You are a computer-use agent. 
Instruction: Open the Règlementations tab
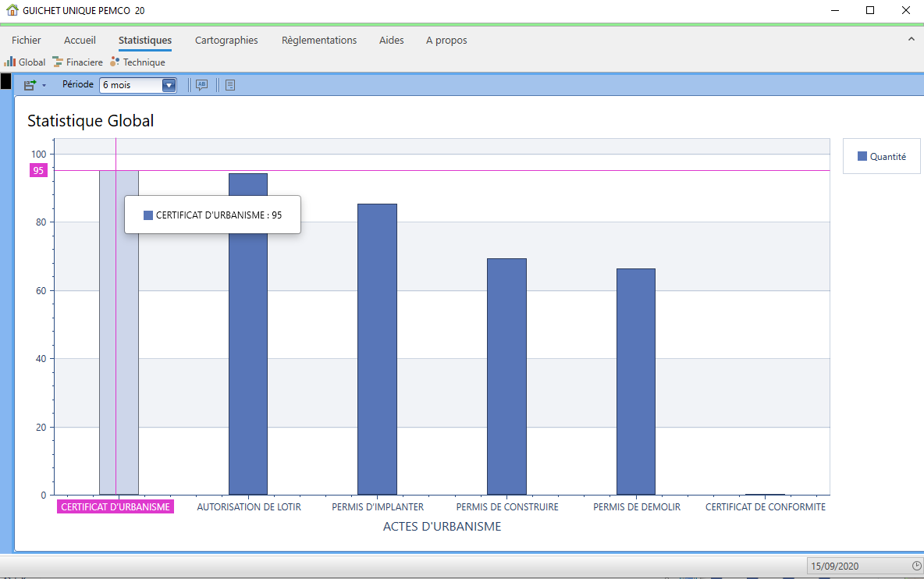click(x=319, y=40)
